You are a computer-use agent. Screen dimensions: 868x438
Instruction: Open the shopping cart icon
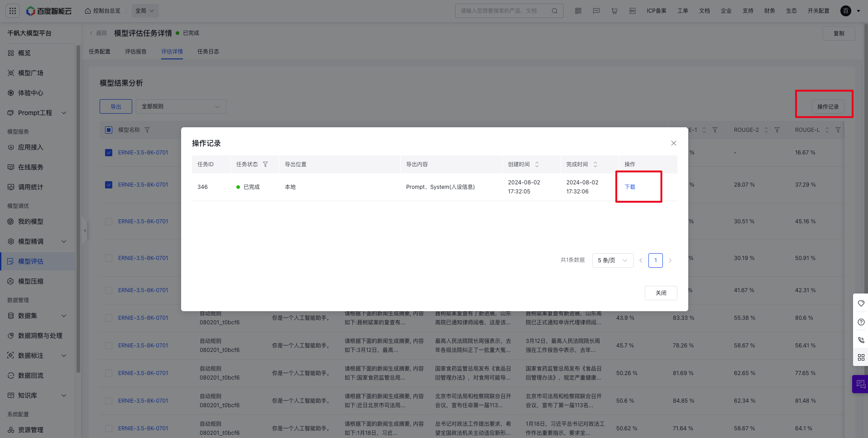614,11
